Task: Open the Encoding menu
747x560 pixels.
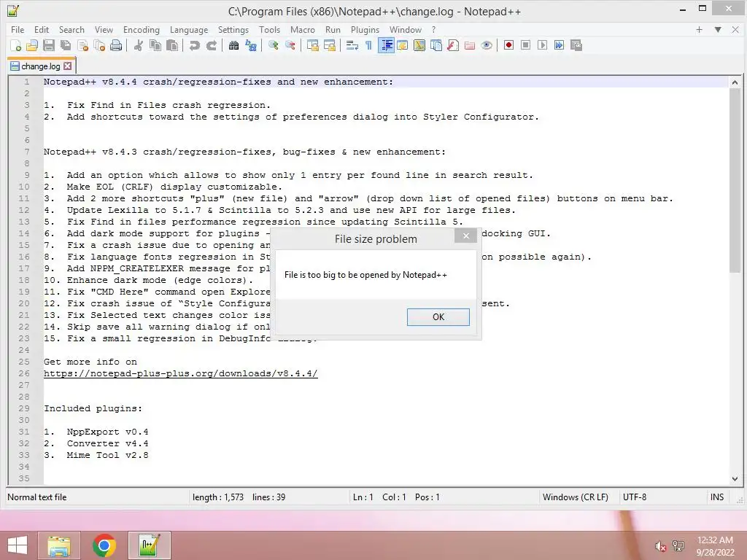Action: [142, 29]
